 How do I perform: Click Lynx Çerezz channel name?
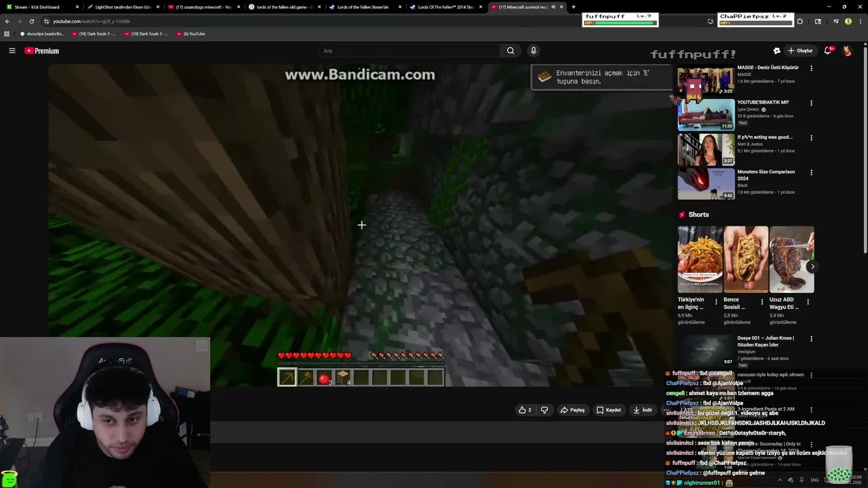pyautogui.click(x=749, y=110)
